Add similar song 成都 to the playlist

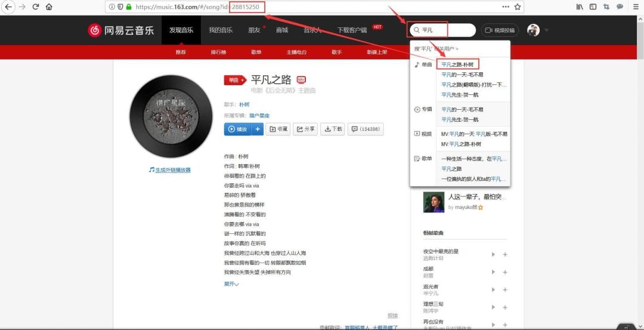pyautogui.click(x=505, y=272)
